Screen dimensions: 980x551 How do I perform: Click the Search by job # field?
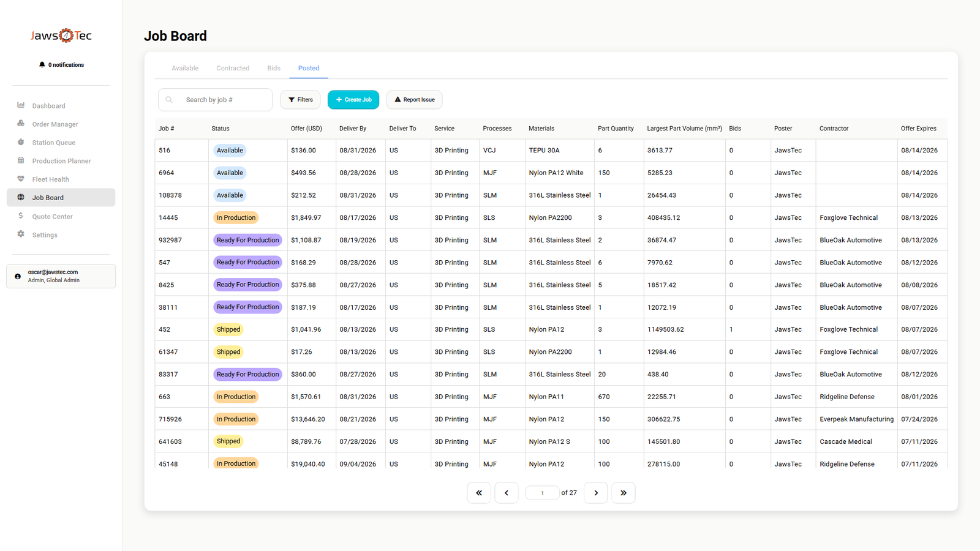(x=215, y=100)
